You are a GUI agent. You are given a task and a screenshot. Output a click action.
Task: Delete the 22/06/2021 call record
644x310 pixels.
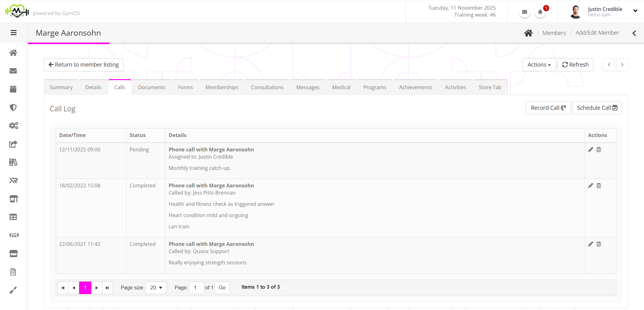tap(599, 244)
